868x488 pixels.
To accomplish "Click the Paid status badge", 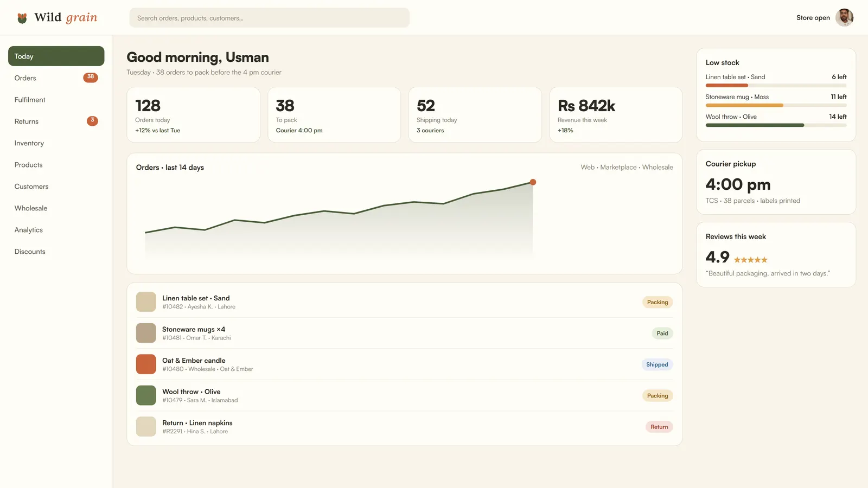I will click(x=662, y=333).
